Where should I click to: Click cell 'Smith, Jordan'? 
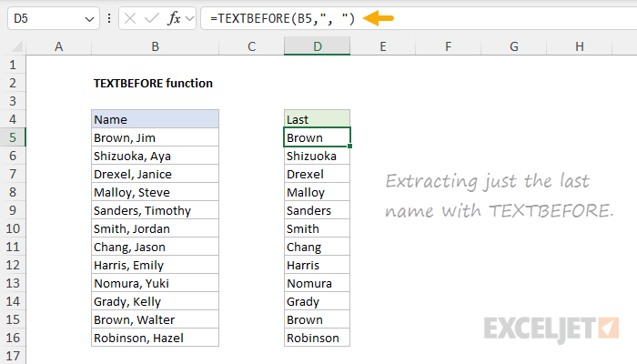pos(156,228)
